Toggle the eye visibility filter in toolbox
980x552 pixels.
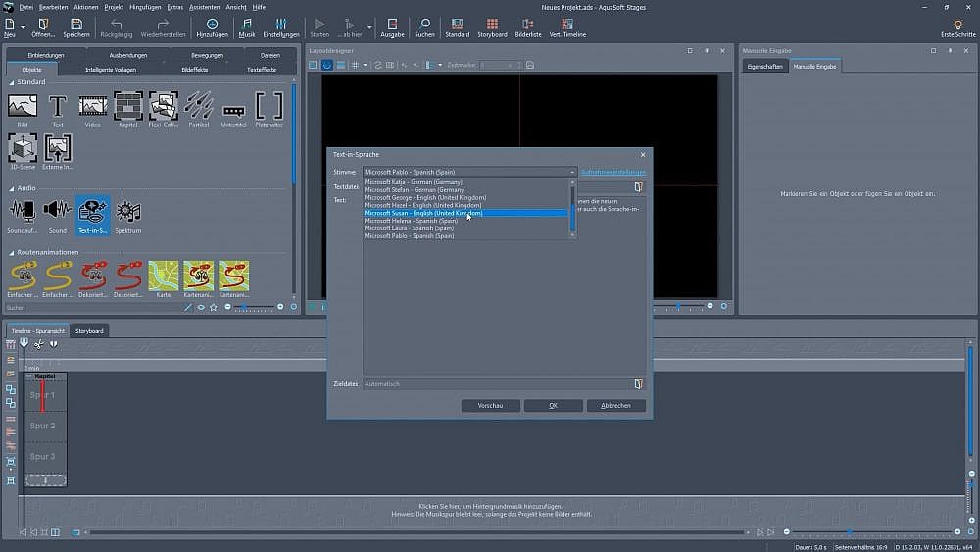point(201,307)
